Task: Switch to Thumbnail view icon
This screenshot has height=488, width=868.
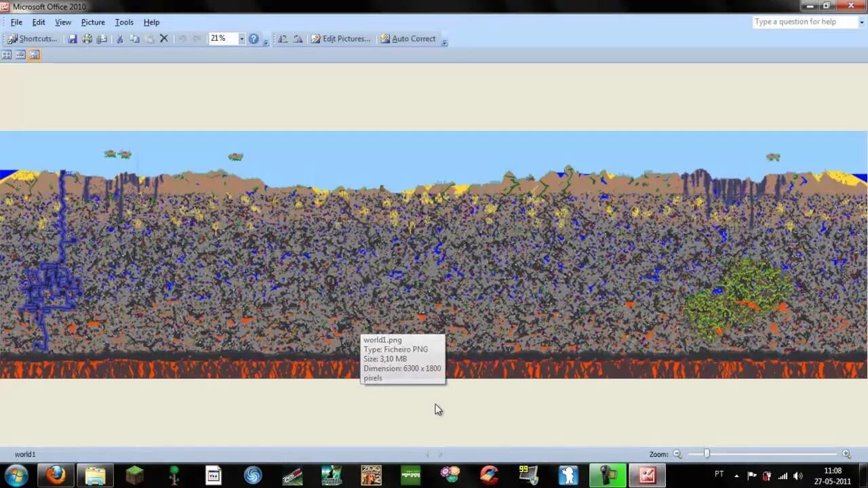Action: [6, 55]
